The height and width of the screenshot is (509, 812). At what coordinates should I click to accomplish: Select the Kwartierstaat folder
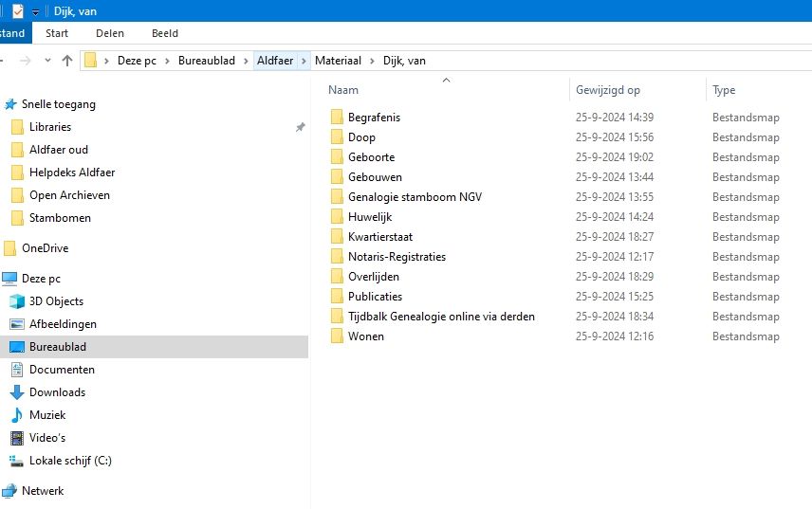coord(379,237)
